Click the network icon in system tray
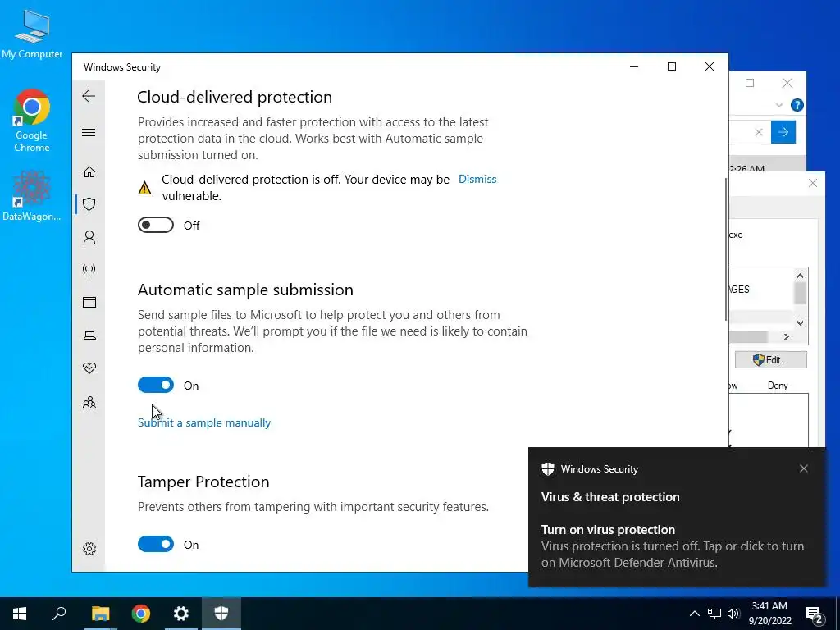The width and height of the screenshot is (840, 630). (714, 614)
